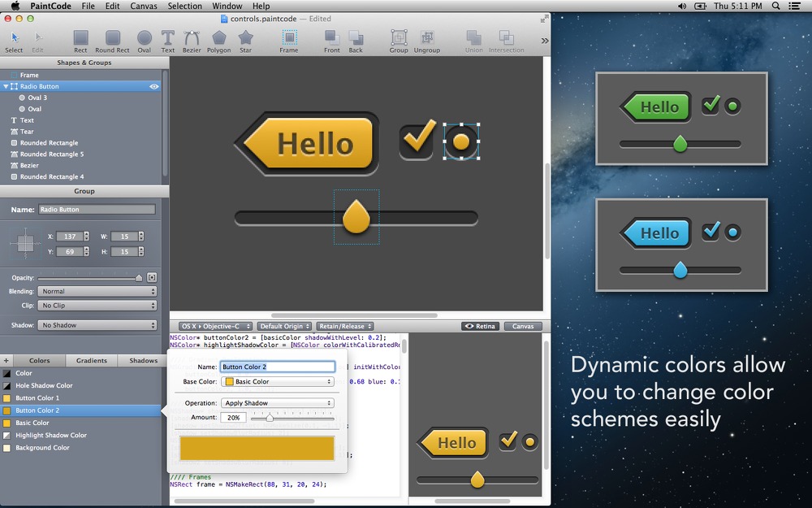This screenshot has width=812, height=508.
Task: Switch to the Shadows tab
Action: (x=144, y=360)
